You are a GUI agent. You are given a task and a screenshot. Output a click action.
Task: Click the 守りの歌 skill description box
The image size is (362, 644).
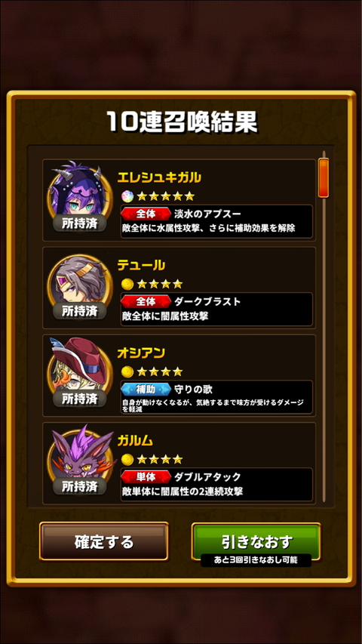click(x=216, y=397)
